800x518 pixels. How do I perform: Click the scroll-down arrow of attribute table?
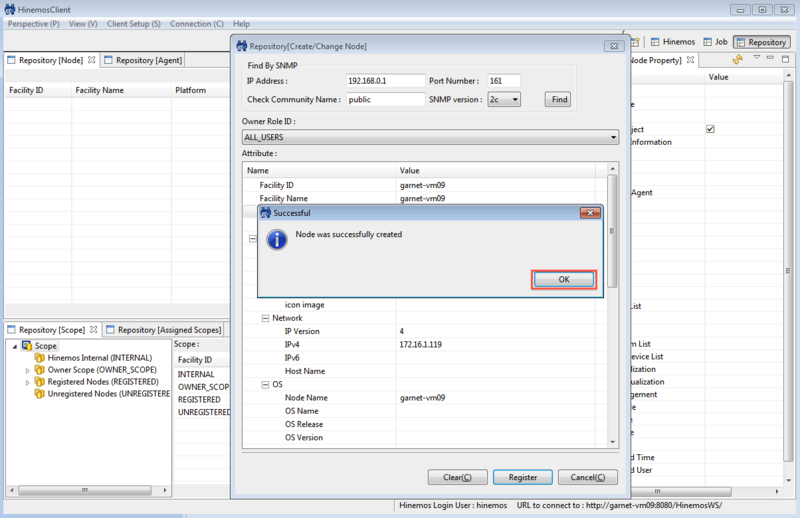(612, 442)
